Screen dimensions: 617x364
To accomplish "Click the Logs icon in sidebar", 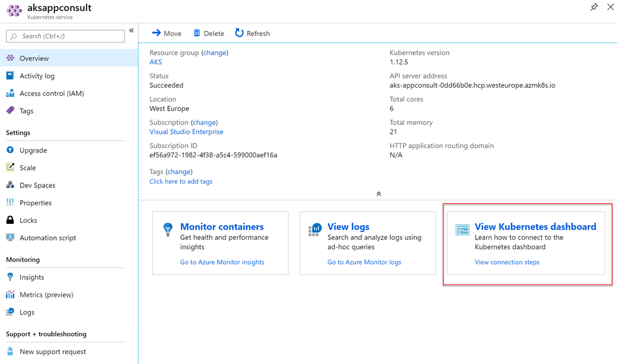I will tap(10, 312).
